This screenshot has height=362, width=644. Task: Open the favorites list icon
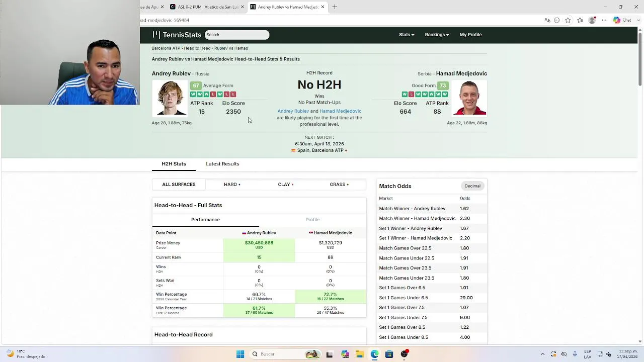click(x=580, y=20)
